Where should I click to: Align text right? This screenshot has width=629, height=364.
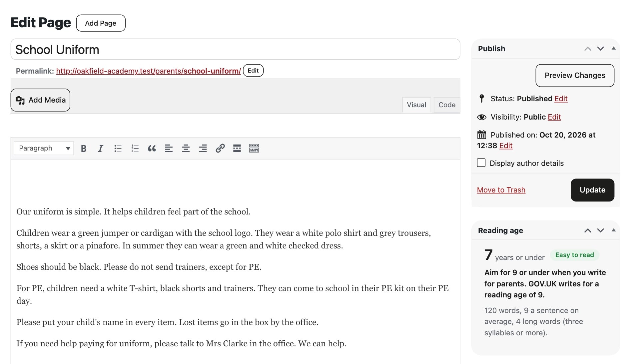[x=203, y=148]
